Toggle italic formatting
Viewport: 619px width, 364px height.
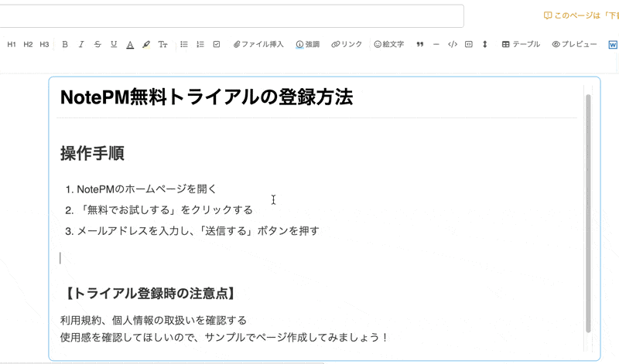click(81, 45)
